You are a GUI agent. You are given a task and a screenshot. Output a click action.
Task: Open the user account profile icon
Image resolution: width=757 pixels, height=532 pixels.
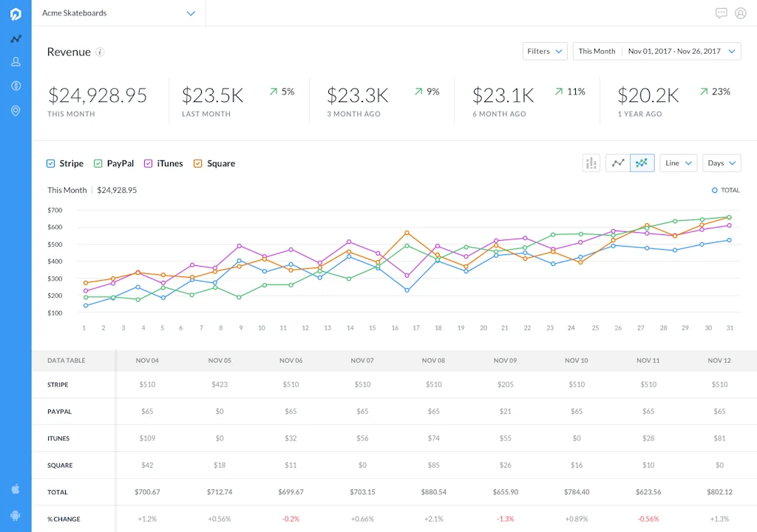741,13
